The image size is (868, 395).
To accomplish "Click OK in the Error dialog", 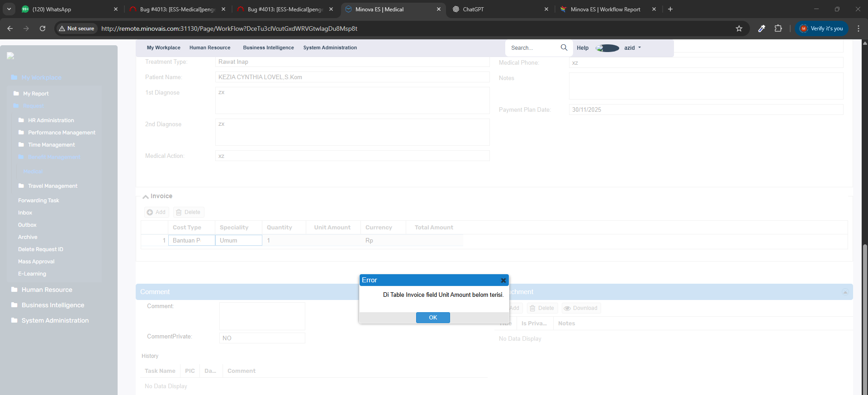I will (432, 318).
